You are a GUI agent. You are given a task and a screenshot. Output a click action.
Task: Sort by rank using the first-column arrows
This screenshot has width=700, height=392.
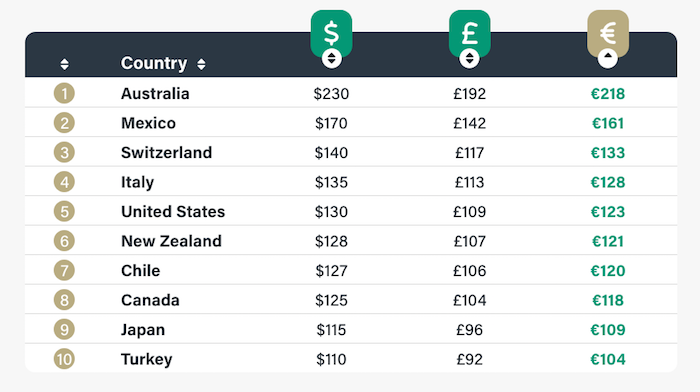(x=64, y=64)
